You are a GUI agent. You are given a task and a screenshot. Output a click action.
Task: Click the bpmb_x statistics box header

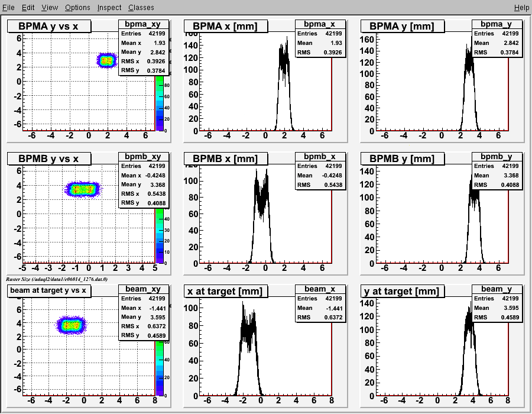[320, 157]
